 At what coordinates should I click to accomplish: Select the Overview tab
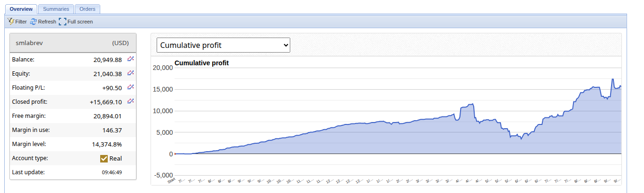click(x=21, y=9)
